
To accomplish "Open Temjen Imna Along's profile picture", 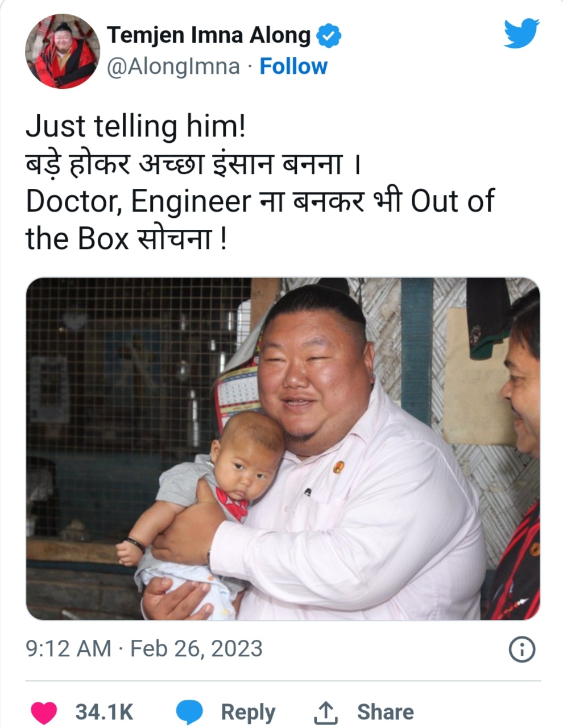I will click(63, 51).
